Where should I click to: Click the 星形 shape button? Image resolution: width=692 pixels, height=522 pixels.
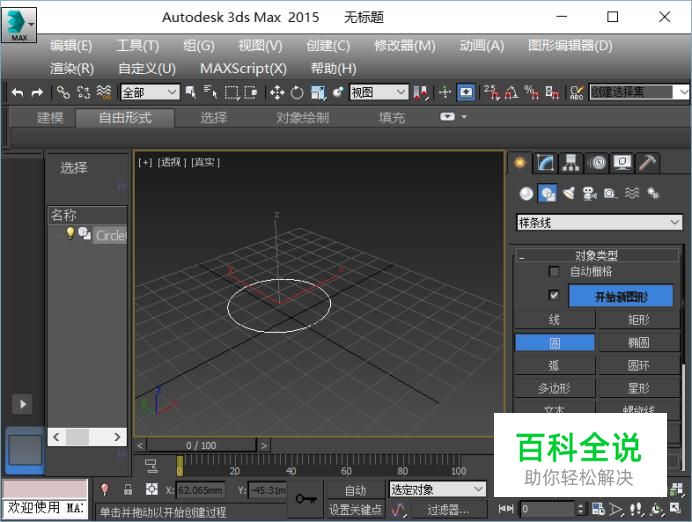point(639,388)
